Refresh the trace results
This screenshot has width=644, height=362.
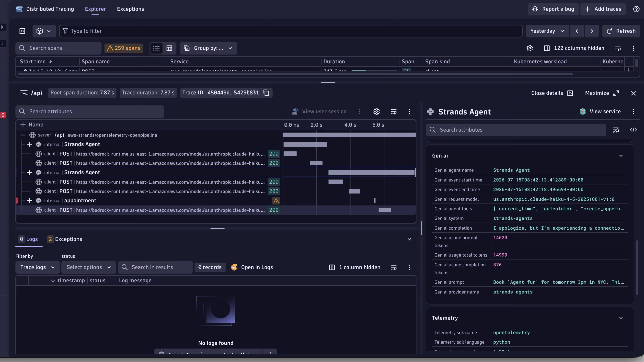click(x=621, y=31)
